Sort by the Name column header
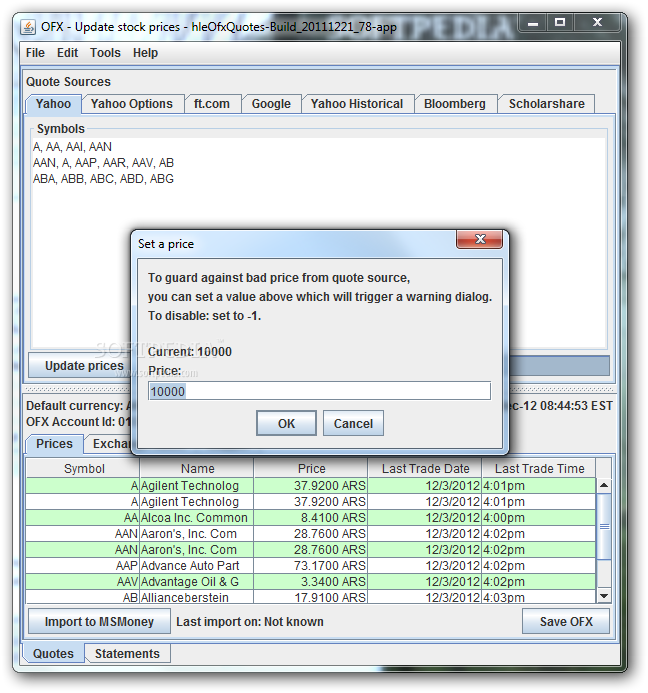Image resolution: width=648 pixels, height=693 pixels. click(198, 469)
